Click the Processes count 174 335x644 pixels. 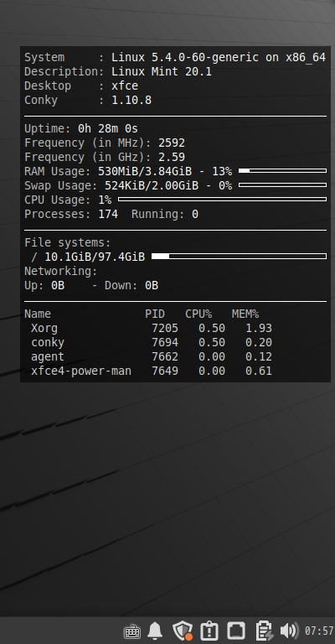click(x=108, y=215)
